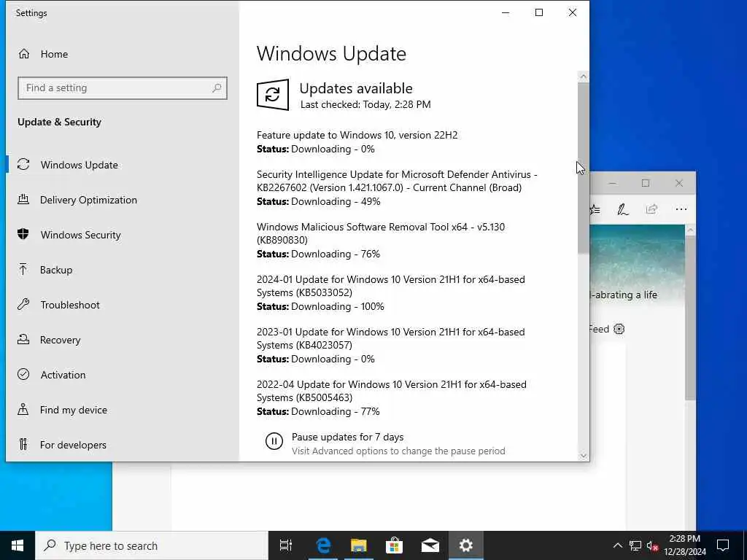The width and height of the screenshot is (747, 560).
Task: Click the muted volume icon in tray
Action: pos(653,546)
